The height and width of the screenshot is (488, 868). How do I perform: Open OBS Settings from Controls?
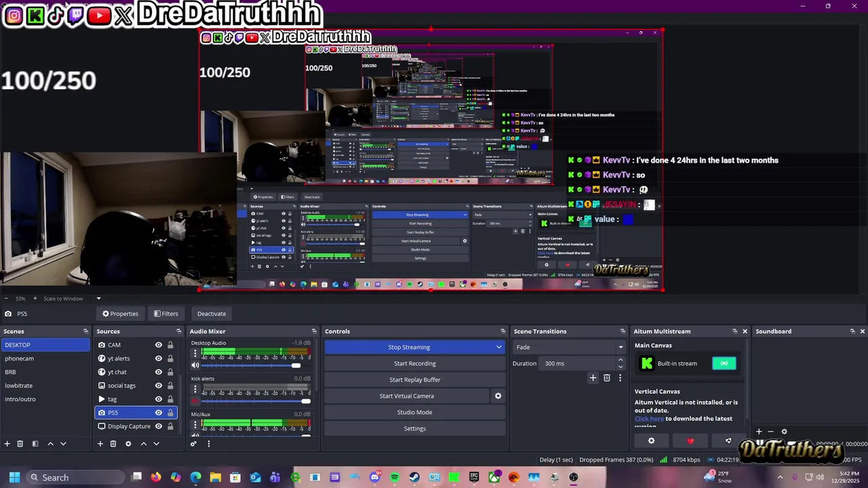[x=414, y=428]
